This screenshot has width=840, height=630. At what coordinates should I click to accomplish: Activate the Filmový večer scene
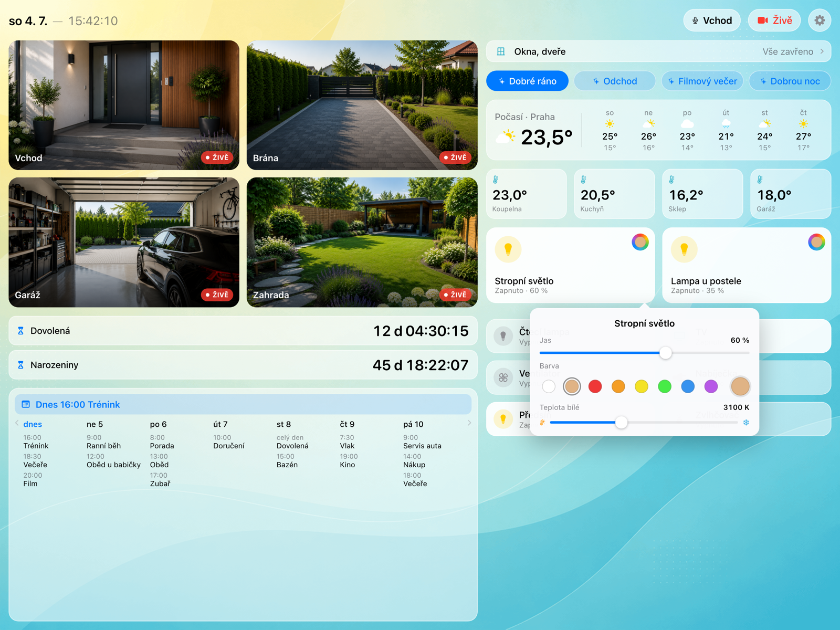702,81
